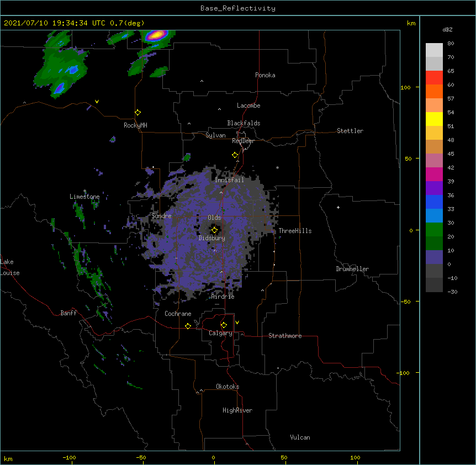Click the Limestone label
The width and height of the screenshot is (476, 465).
pos(84,197)
